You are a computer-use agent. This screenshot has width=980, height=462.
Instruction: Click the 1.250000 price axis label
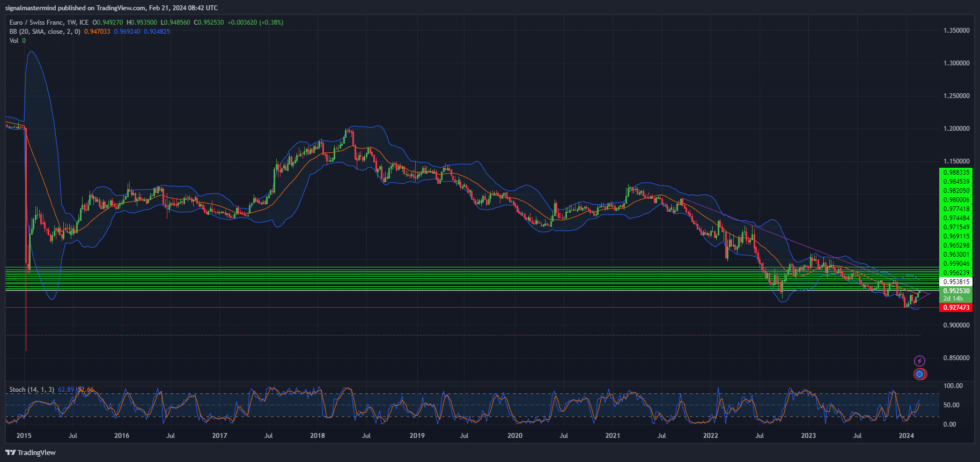[956, 96]
